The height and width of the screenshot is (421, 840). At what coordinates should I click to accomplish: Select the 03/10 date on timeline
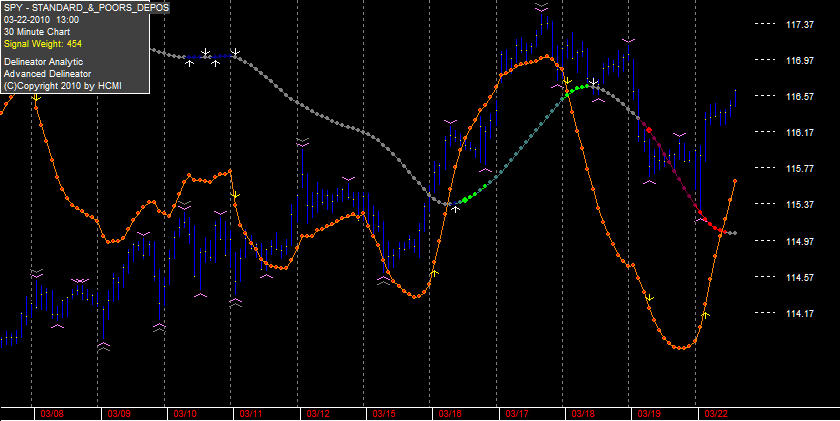(x=185, y=414)
